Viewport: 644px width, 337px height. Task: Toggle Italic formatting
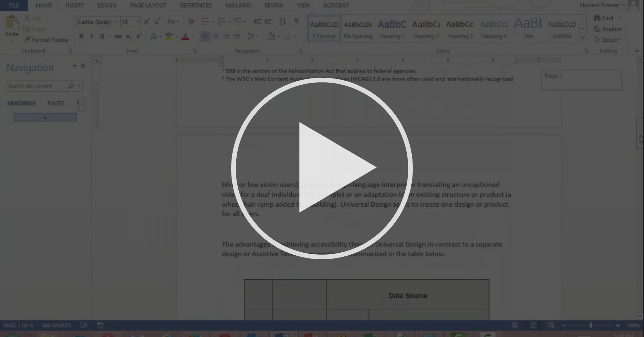(92, 36)
